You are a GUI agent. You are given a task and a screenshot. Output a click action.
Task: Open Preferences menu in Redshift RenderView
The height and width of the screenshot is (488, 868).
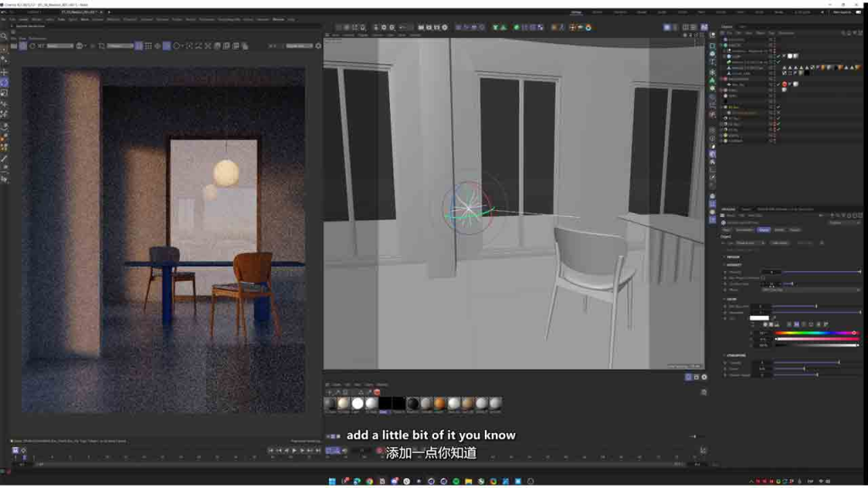coord(37,39)
